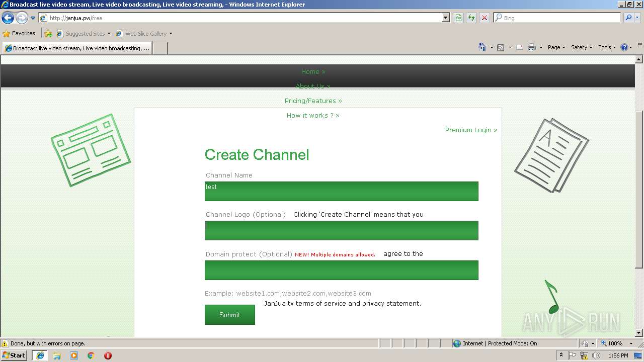The height and width of the screenshot is (362, 644).
Task: Click the Read Mail icon
Action: tap(520, 47)
